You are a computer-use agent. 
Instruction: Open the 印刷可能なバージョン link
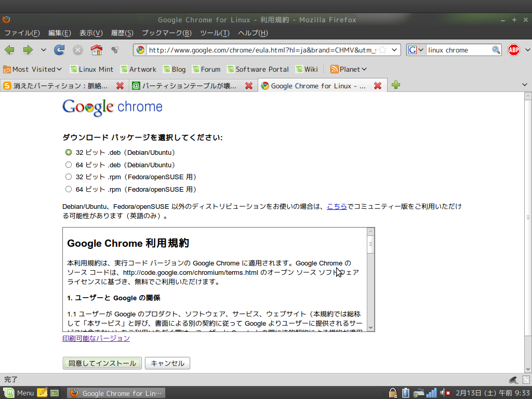[x=96, y=338]
